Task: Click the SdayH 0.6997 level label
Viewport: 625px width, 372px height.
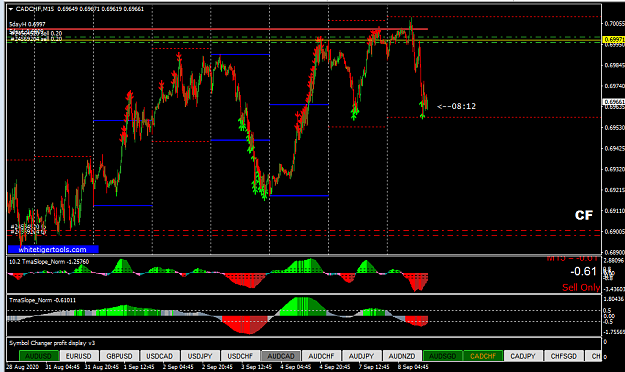Action: (x=27, y=24)
